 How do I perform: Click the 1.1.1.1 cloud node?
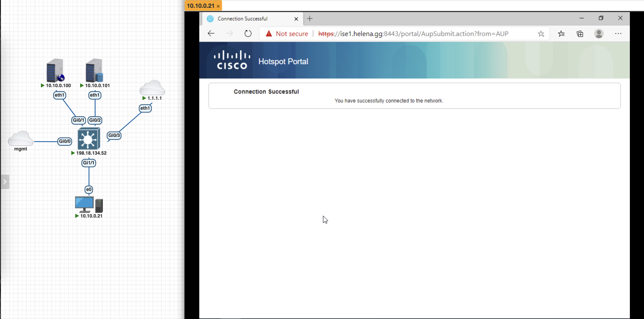tap(152, 88)
